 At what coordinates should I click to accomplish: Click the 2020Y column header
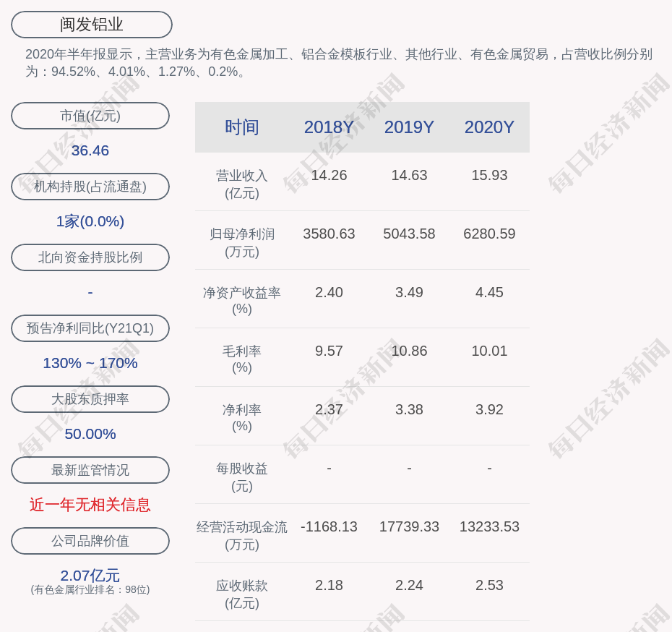tap(489, 127)
